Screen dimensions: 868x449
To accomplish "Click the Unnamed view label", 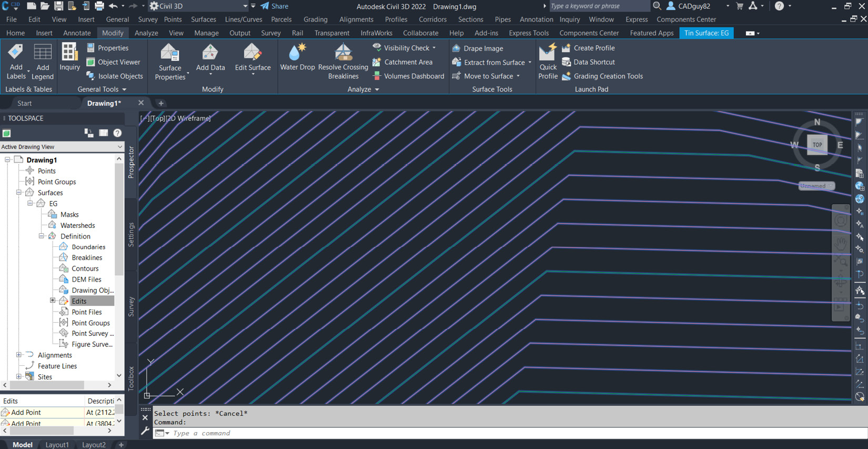I will (816, 186).
